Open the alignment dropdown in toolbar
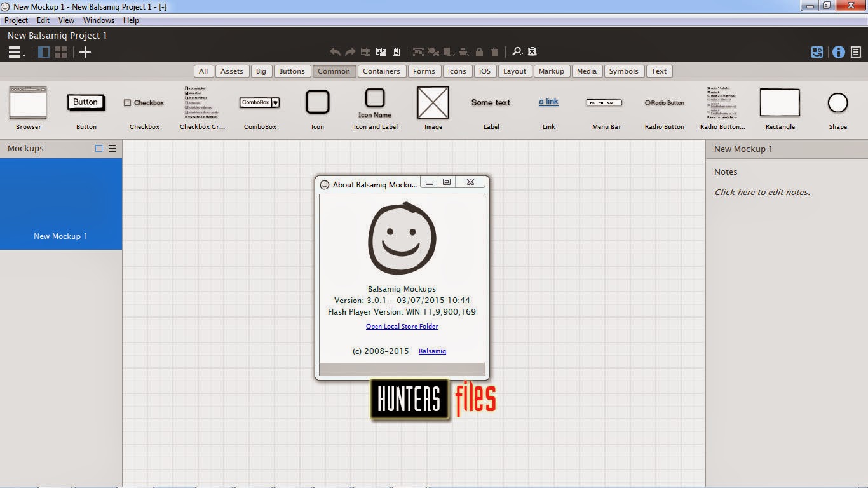Screen dimensions: 868x488 [x=464, y=52]
